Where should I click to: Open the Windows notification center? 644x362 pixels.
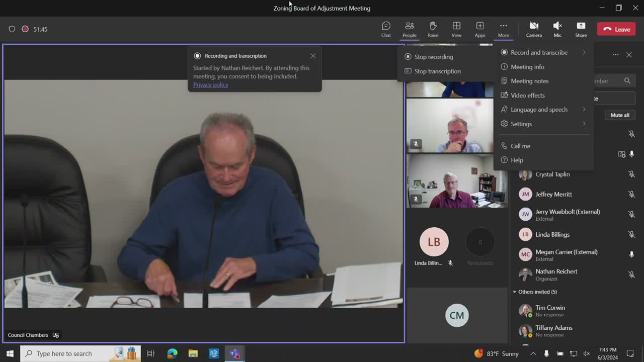coord(630,353)
